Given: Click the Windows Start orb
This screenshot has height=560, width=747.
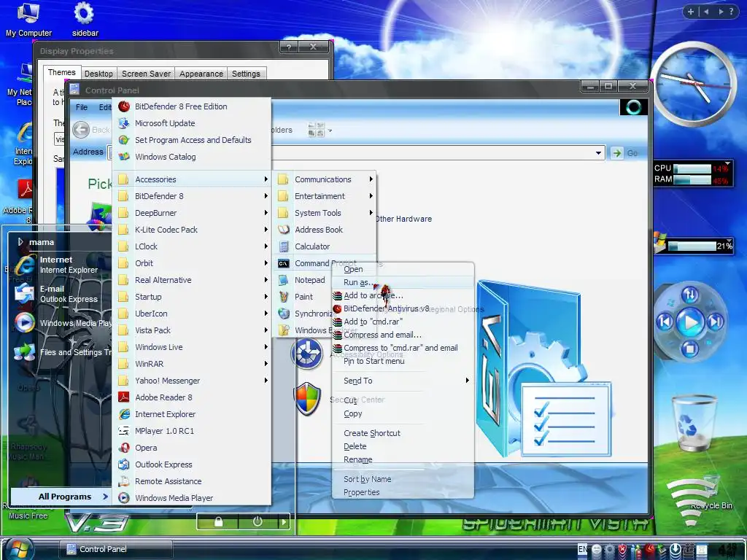Looking at the screenshot, I should pyautogui.click(x=18, y=548).
